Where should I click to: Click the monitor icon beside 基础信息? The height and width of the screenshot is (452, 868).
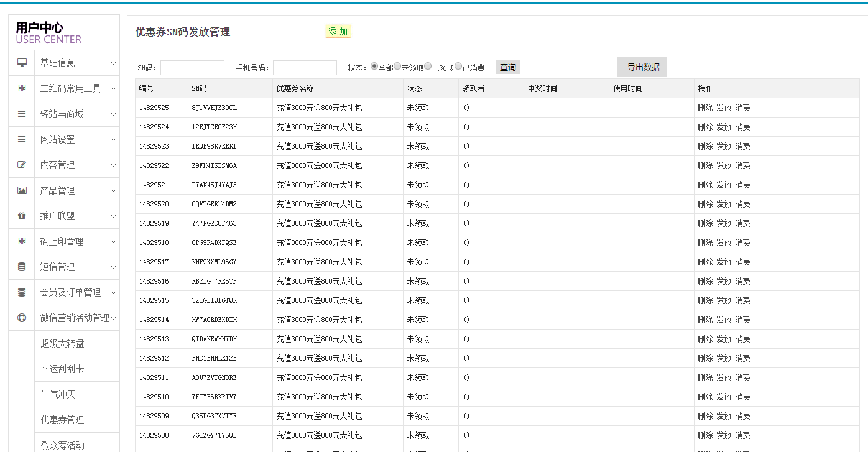[x=22, y=63]
